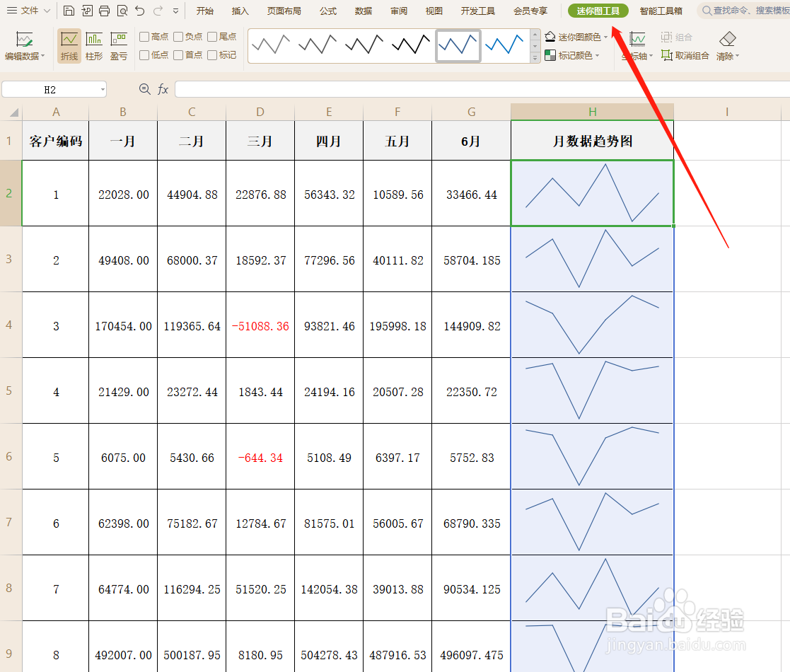The image size is (790, 672).
Task: Open the 数据 tab
Action: click(364, 11)
